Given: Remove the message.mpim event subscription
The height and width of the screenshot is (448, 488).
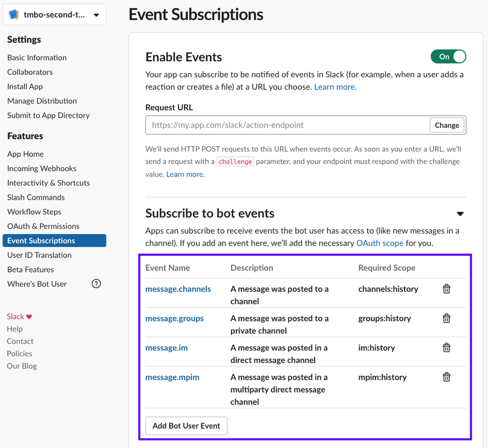Looking at the screenshot, I should coord(446,377).
